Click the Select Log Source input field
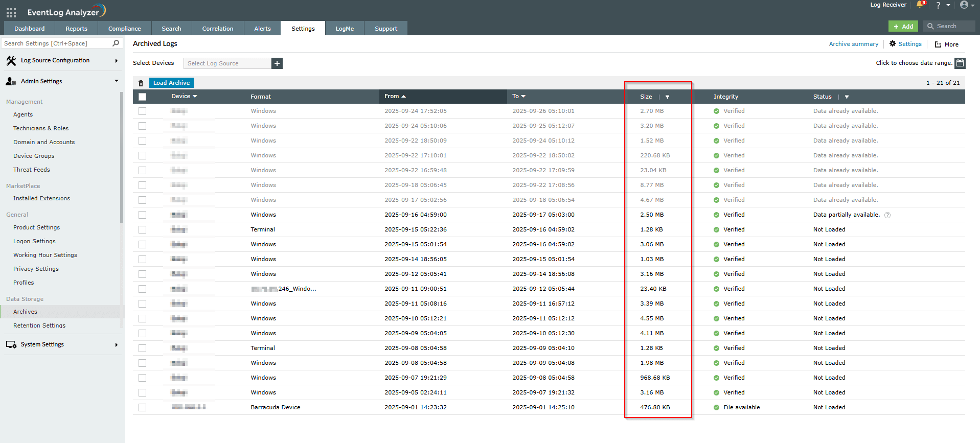980x443 pixels. 227,63
